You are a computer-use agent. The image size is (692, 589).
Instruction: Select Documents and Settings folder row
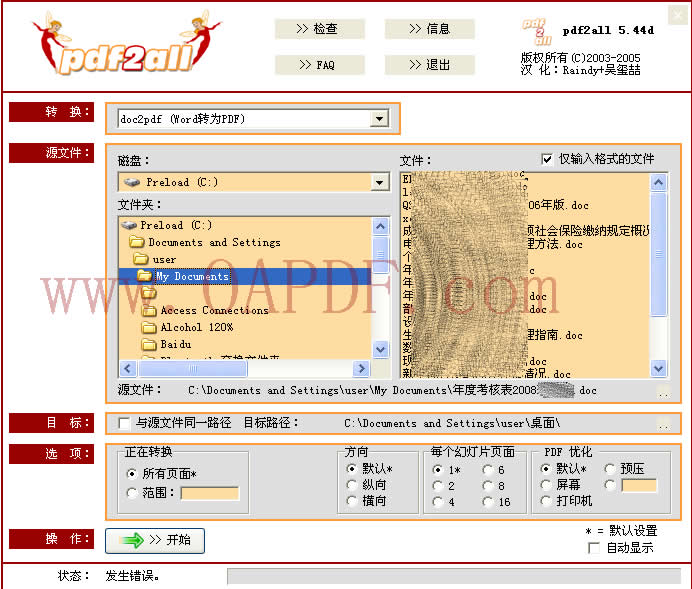point(245,242)
